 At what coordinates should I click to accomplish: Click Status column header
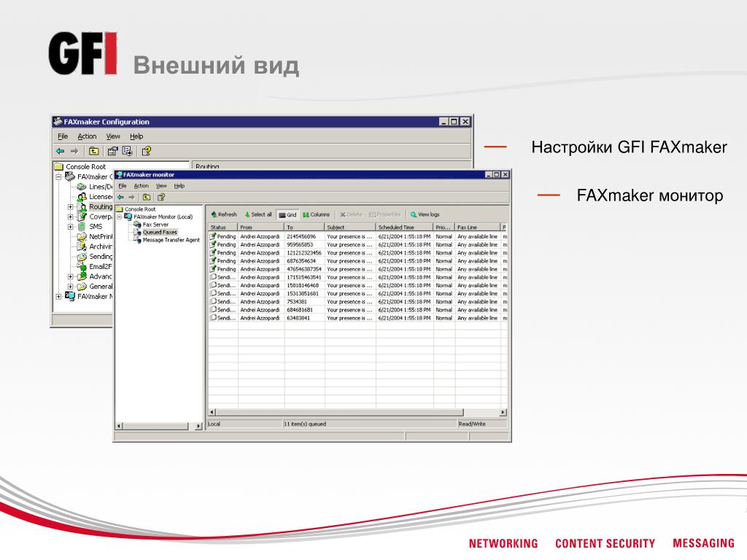click(x=223, y=227)
